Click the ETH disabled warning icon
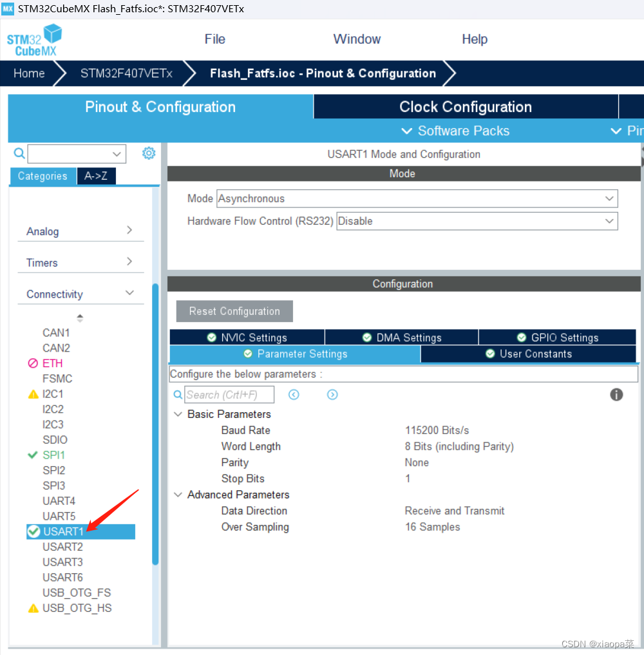 pos(33,363)
